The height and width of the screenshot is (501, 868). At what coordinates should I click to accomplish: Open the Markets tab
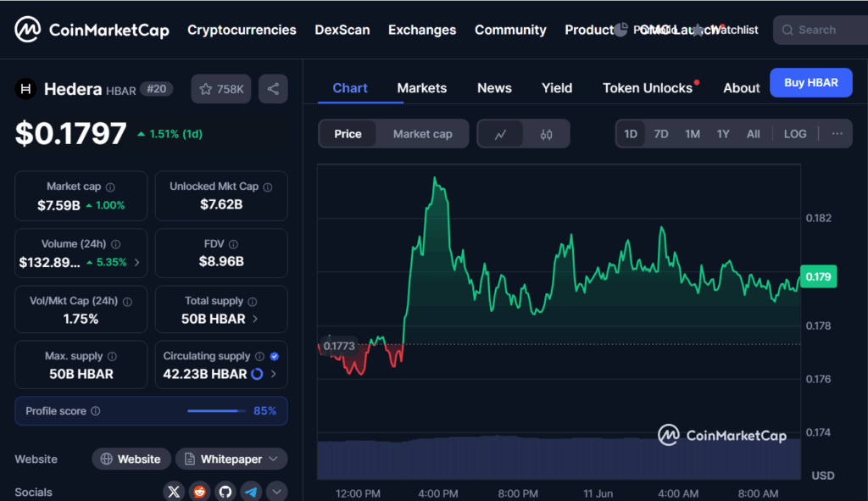click(x=422, y=88)
